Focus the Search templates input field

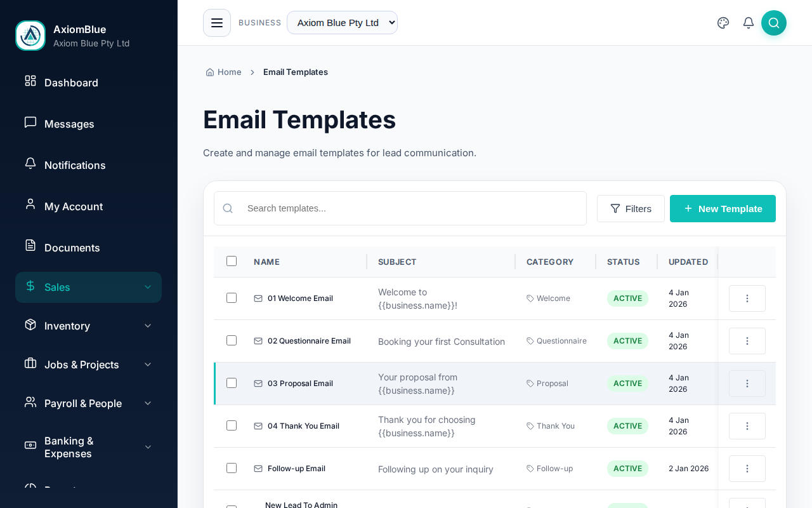pos(400,208)
